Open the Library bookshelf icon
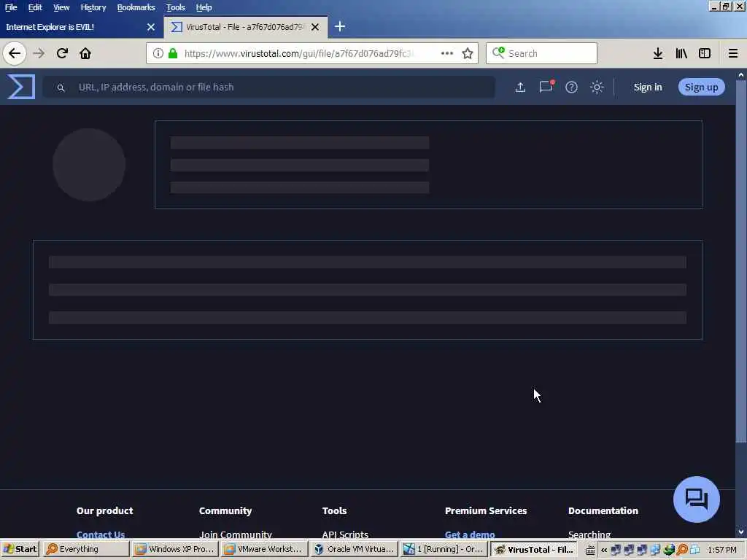The width and height of the screenshot is (747, 560). [x=681, y=53]
